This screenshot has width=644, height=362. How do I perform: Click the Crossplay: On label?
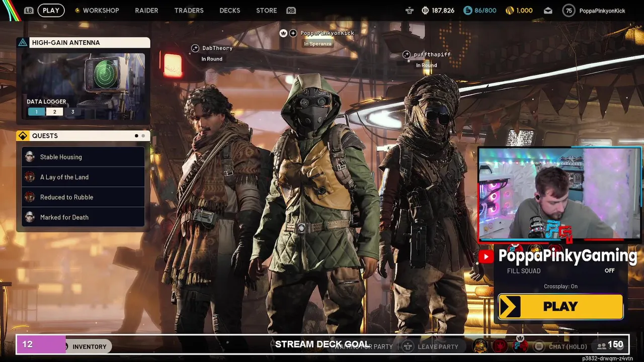(560, 287)
